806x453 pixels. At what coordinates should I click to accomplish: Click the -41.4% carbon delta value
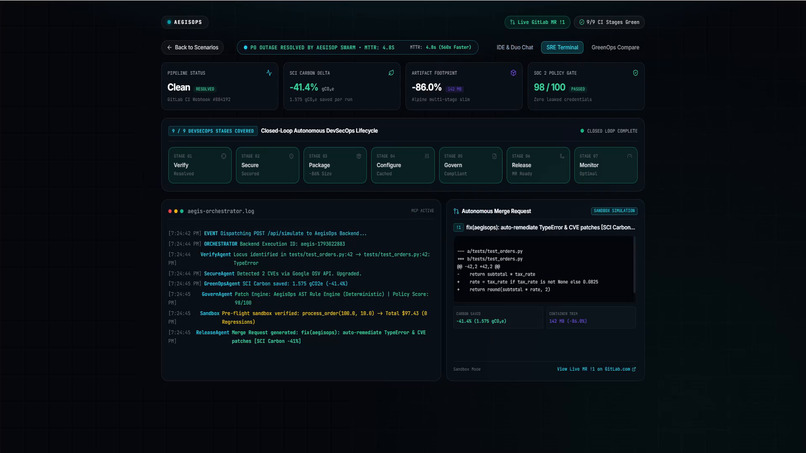click(x=304, y=87)
